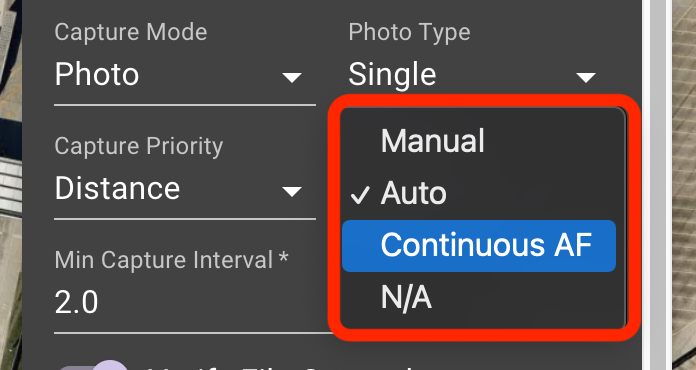Click the satellite map left of the panel

[11, 185]
